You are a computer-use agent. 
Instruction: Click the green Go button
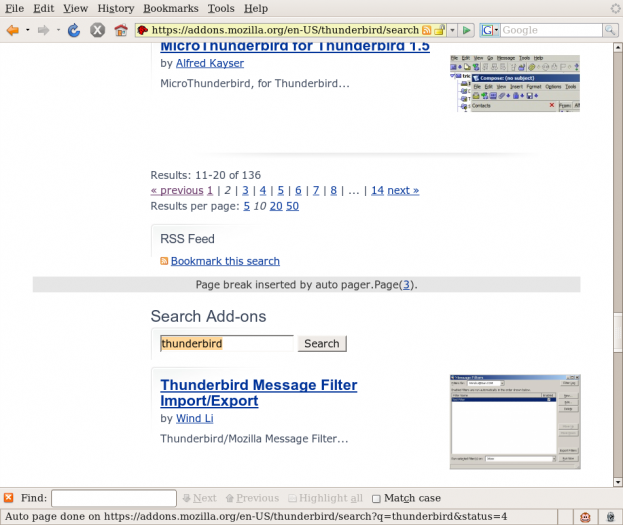tap(466, 30)
